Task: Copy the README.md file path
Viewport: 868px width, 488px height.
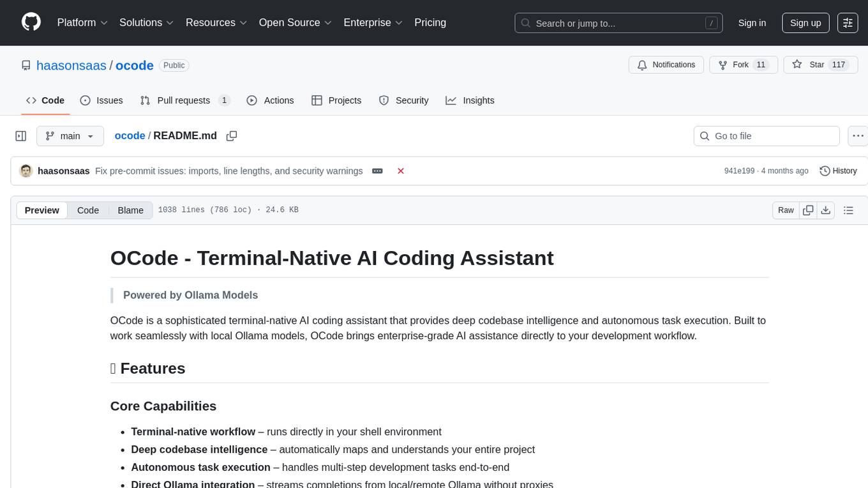Action: pyautogui.click(x=232, y=136)
